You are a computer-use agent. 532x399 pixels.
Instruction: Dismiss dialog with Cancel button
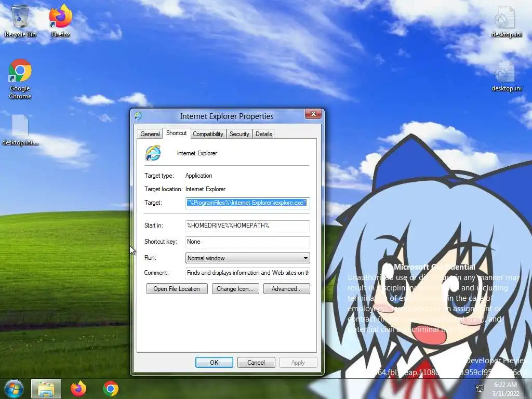[x=256, y=362]
